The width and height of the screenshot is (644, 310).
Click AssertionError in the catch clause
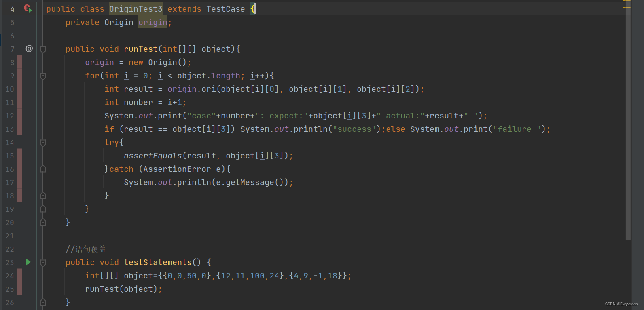tap(177, 169)
